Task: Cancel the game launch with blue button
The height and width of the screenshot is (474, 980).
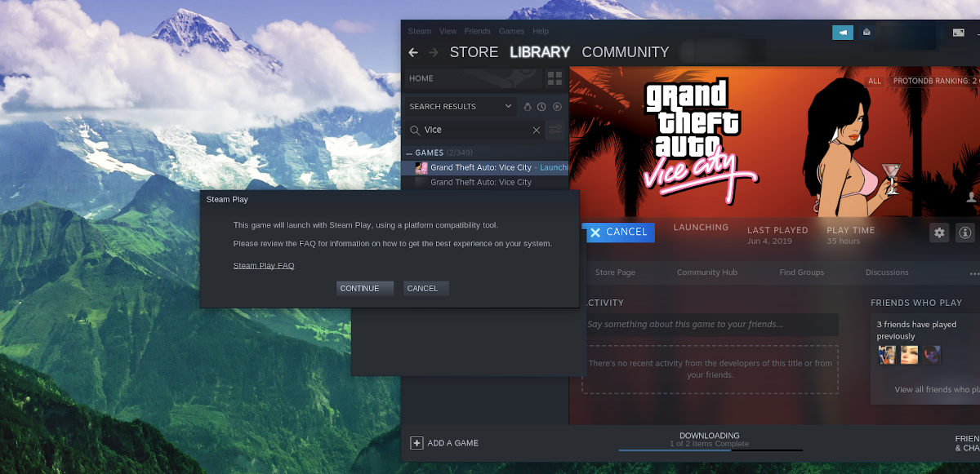Action: [x=618, y=233]
